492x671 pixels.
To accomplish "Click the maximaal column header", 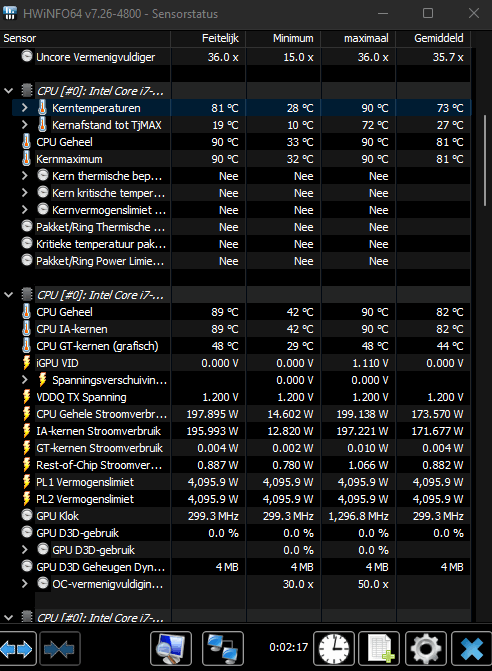I will point(358,38).
